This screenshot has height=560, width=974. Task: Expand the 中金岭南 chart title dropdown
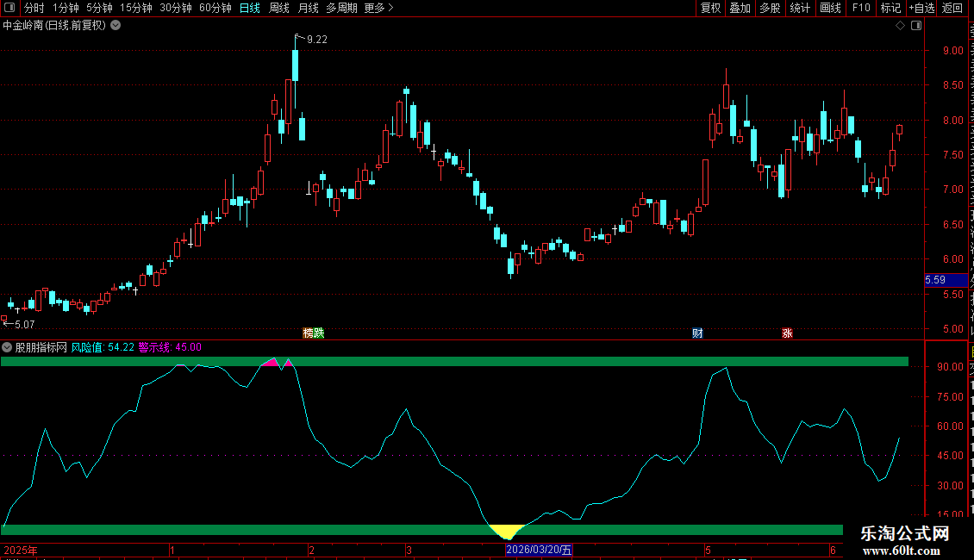tap(116, 26)
